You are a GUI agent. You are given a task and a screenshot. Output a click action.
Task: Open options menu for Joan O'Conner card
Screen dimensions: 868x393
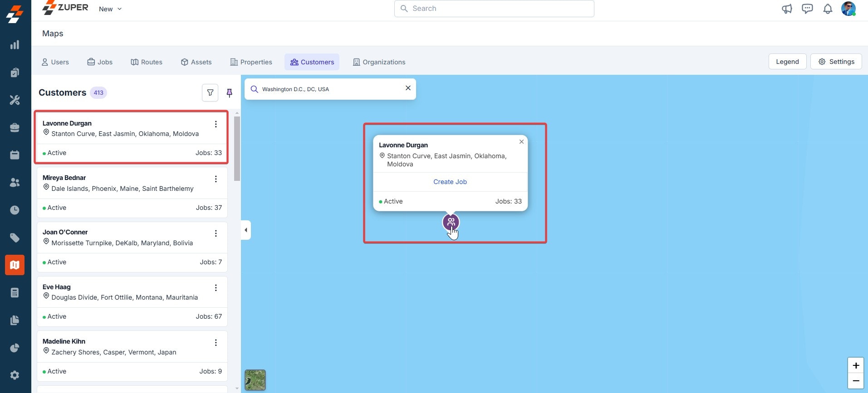(x=216, y=233)
